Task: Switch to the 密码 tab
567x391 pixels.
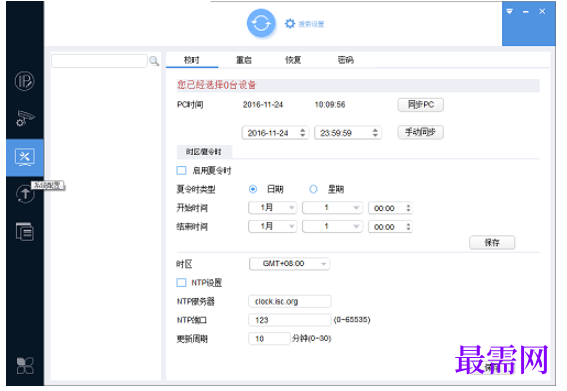Action: (x=345, y=60)
